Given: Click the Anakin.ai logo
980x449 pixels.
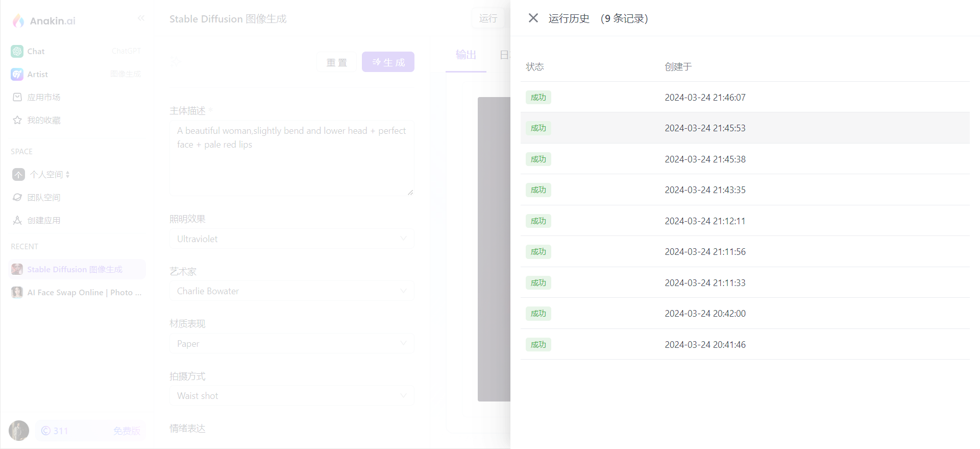Looking at the screenshot, I should 44,20.
